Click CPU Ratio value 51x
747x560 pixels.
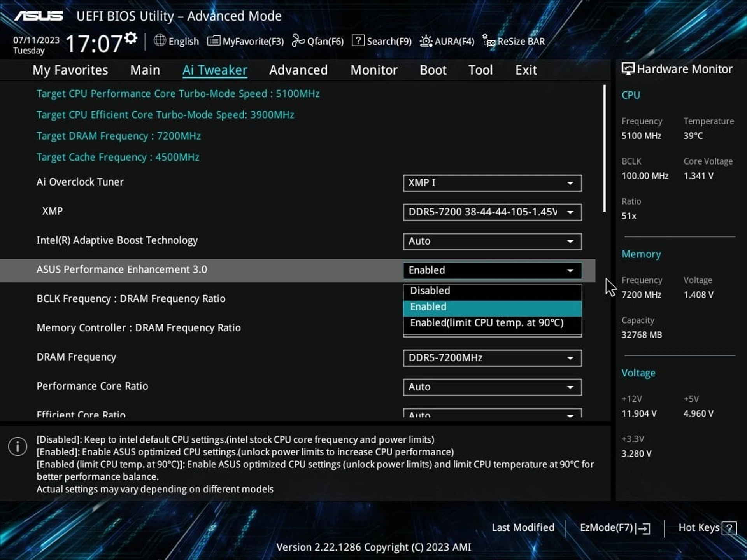coord(629,216)
